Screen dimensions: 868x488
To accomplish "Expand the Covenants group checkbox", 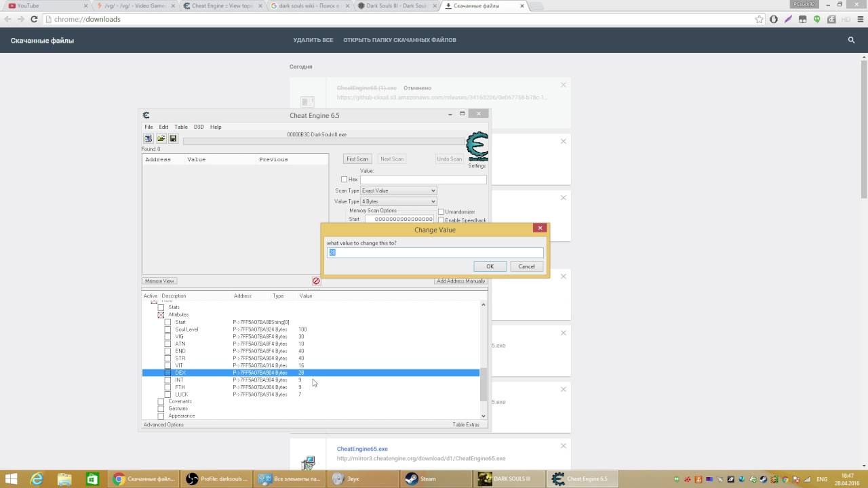I will (161, 402).
